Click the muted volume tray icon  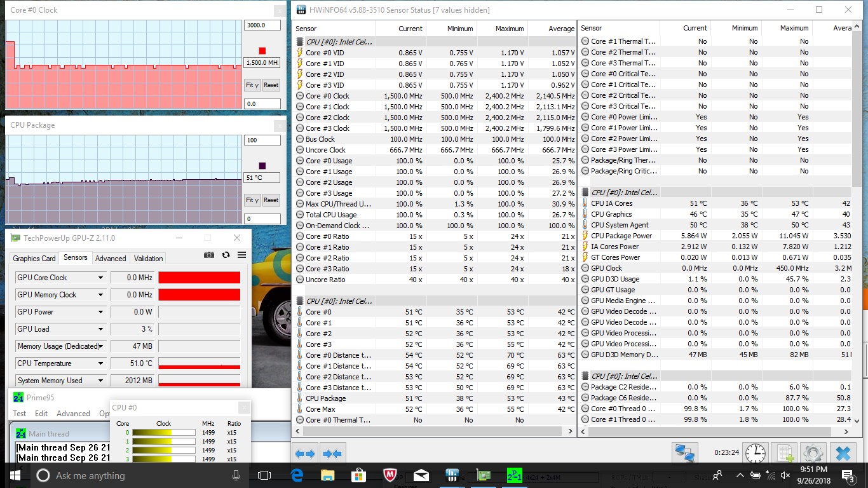coord(786,475)
